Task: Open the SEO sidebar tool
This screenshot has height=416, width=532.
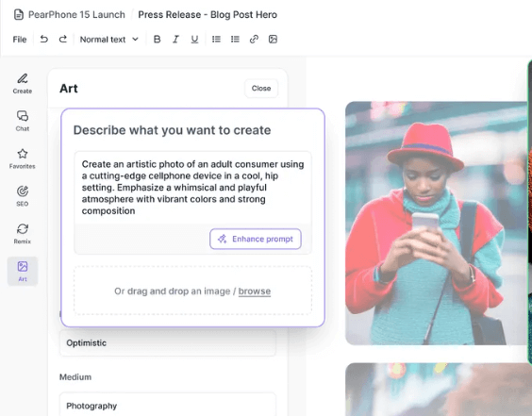Action: [23, 196]
